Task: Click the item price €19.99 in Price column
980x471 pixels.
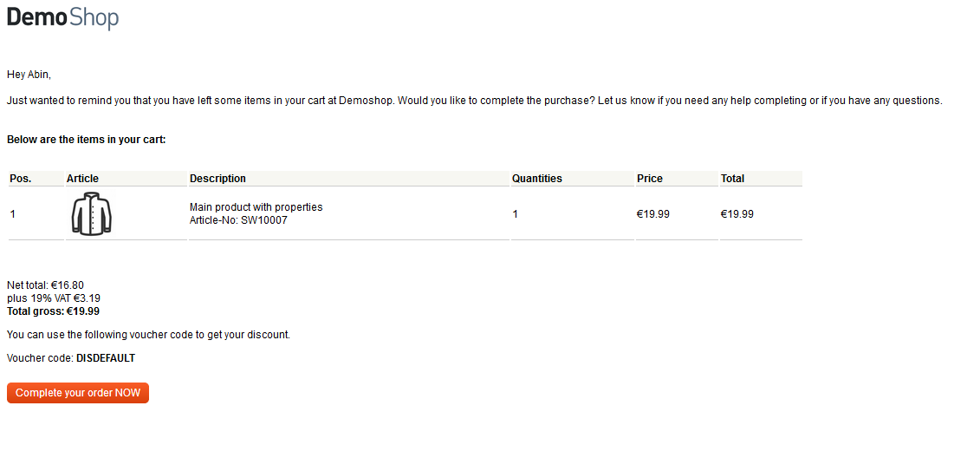Action: click(653, 214)
